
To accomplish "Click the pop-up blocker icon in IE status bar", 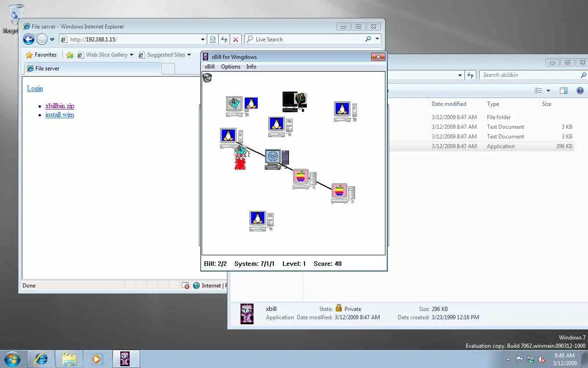I will point(186,286).
